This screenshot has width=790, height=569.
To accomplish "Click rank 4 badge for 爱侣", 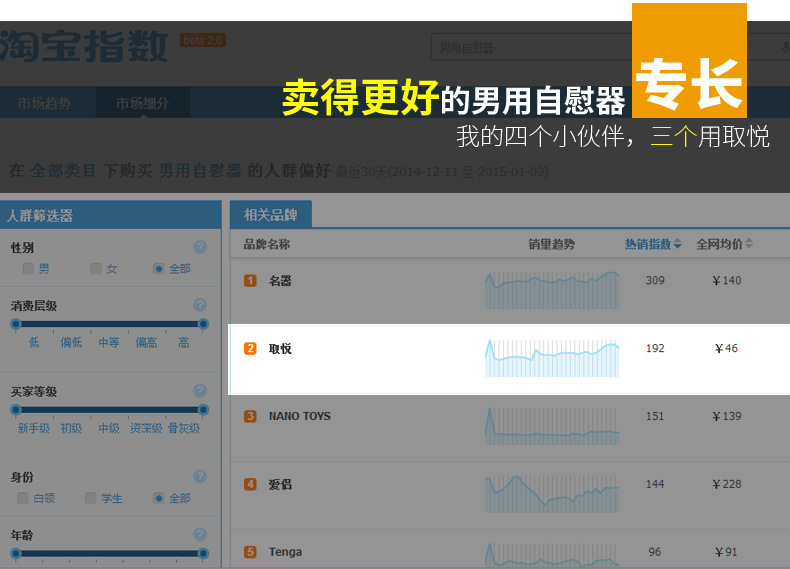I will click(x=250, y=484).
